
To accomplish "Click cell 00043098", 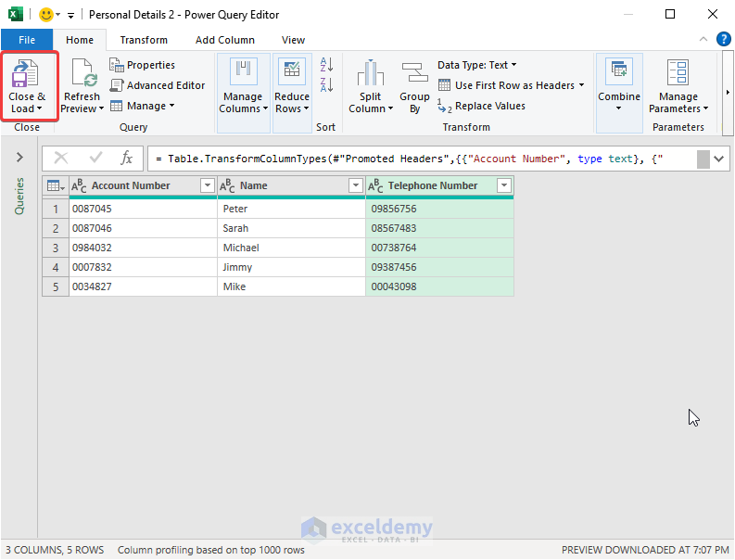I will (x=439, y=287).
